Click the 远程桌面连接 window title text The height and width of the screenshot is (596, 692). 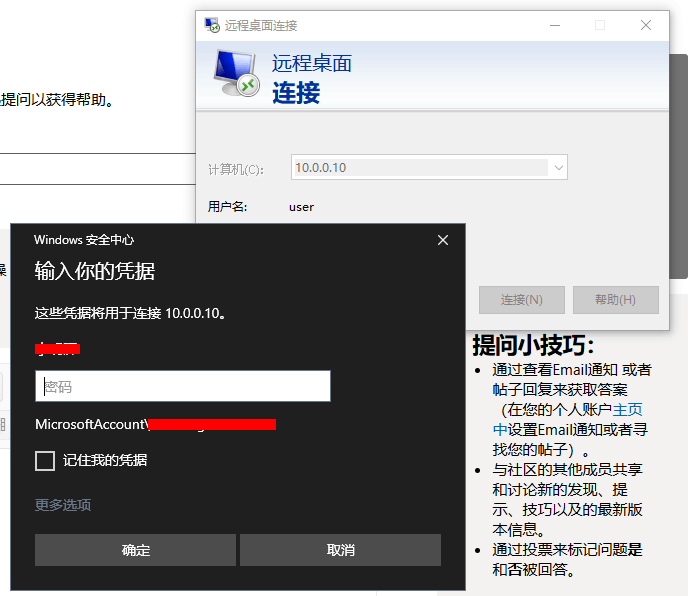click(261, 25)
